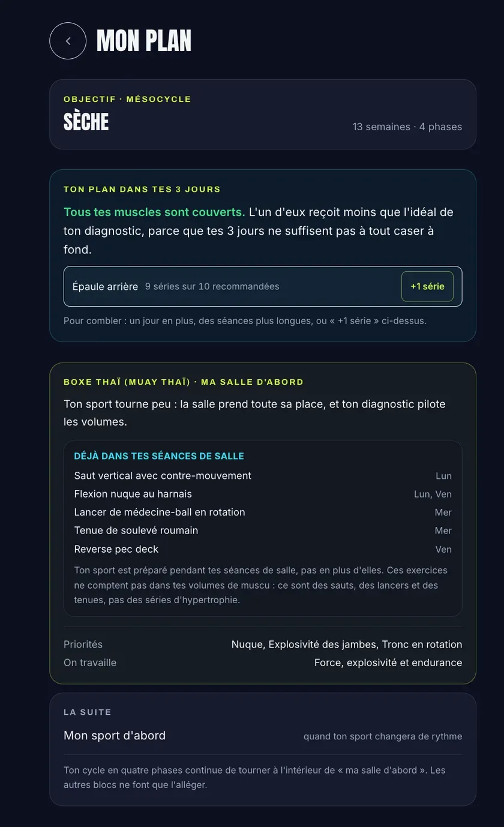Open the SÈCHE objective card
This screenshot has width=504, height=827.
coord(263,114)
